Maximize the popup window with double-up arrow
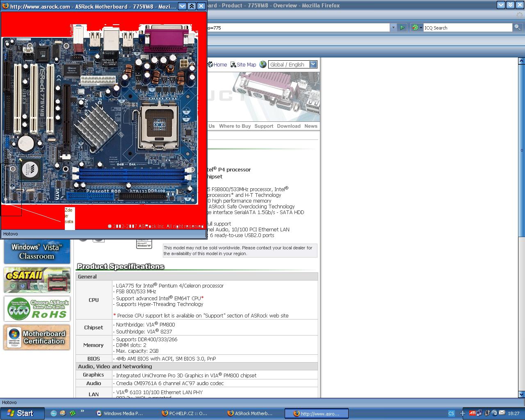The height and width of the screenshot is (420, 525). point(192,6)
